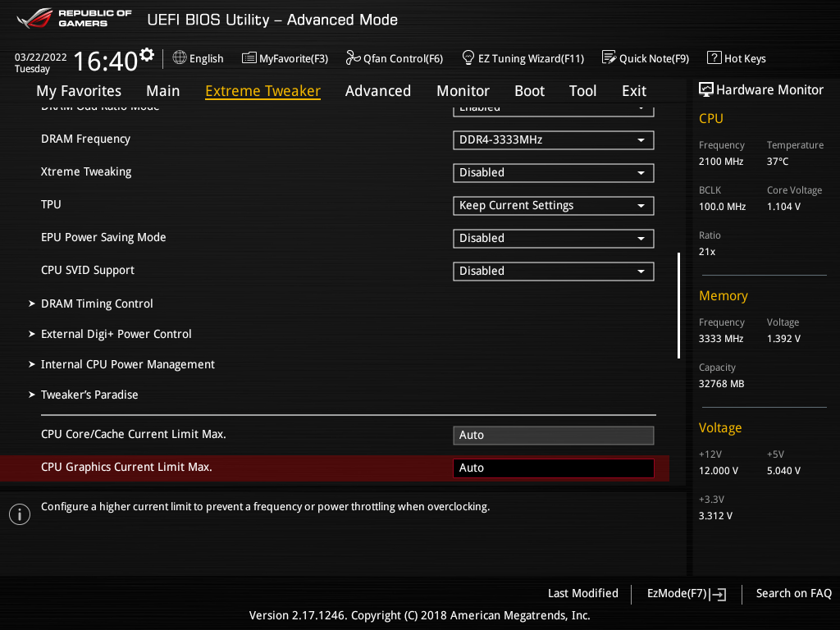The image size is (840, 630).
Task: Click the 100.0 MHz BCLK value
Action: pos(722,207)
